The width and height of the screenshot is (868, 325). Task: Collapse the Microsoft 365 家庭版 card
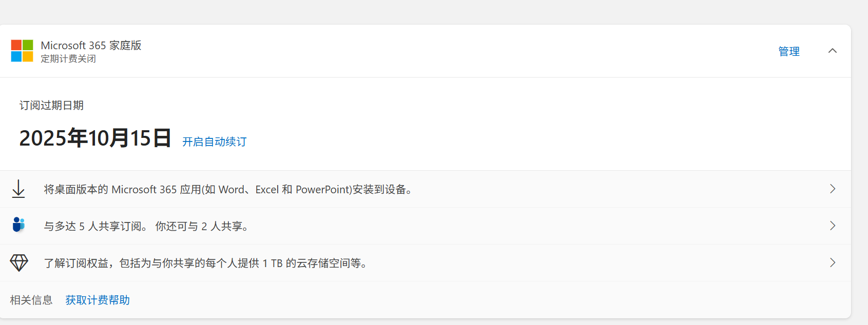(833, 51)
